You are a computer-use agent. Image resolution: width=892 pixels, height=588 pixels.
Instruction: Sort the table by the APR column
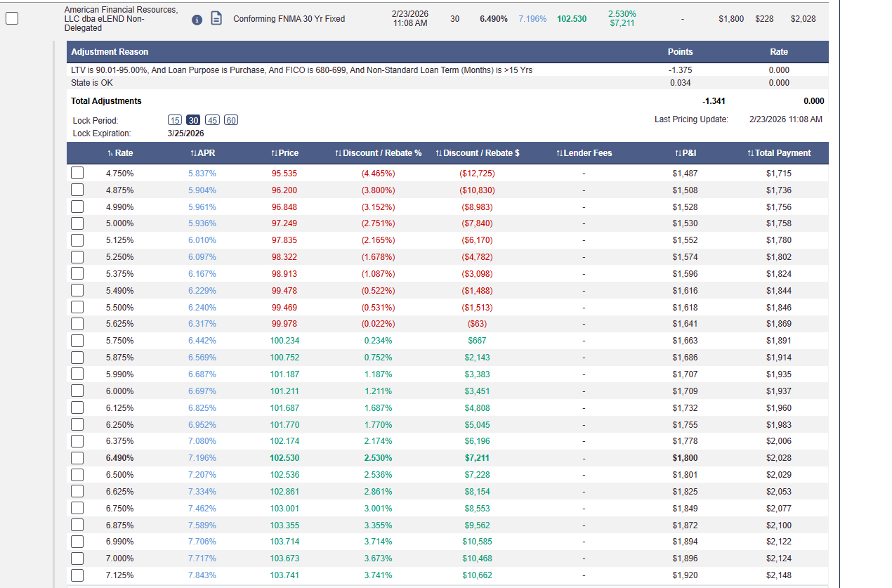202,153
